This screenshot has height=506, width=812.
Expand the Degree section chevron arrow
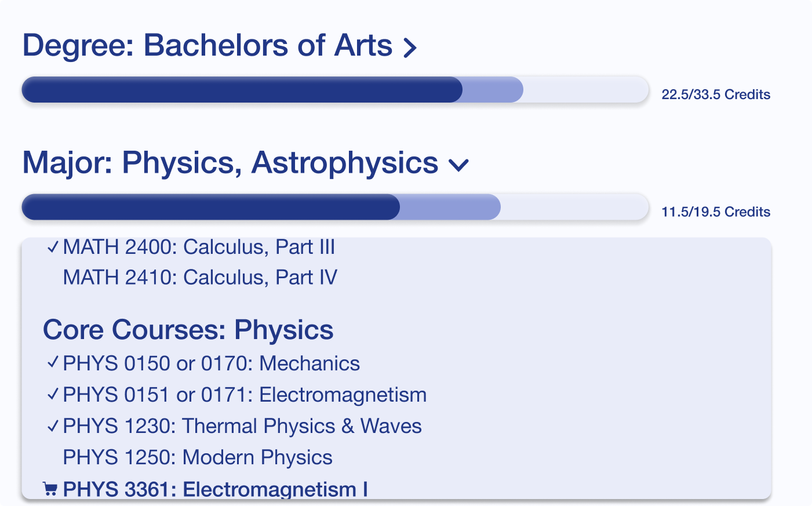pyautogui.click(x=410, y=48)
